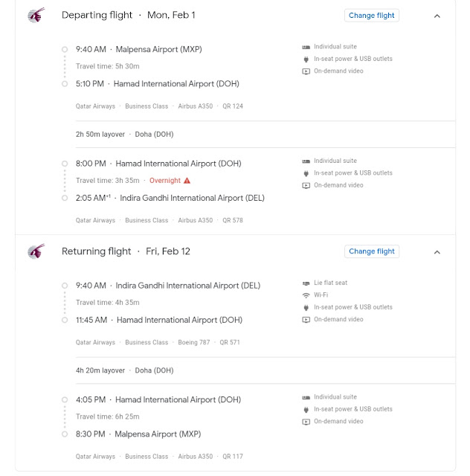
Task: Click the red Overnight warning triangle icon
Action: [187, 181]
